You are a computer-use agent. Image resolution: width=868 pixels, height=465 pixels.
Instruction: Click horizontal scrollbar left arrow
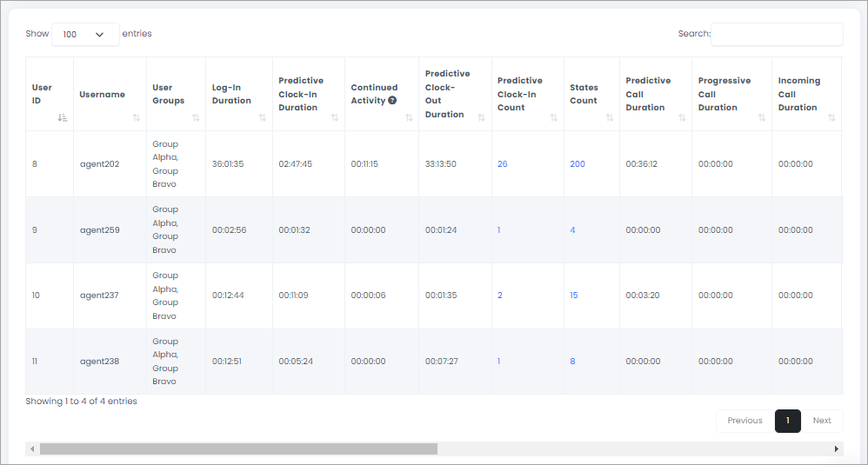pos(32,449)
